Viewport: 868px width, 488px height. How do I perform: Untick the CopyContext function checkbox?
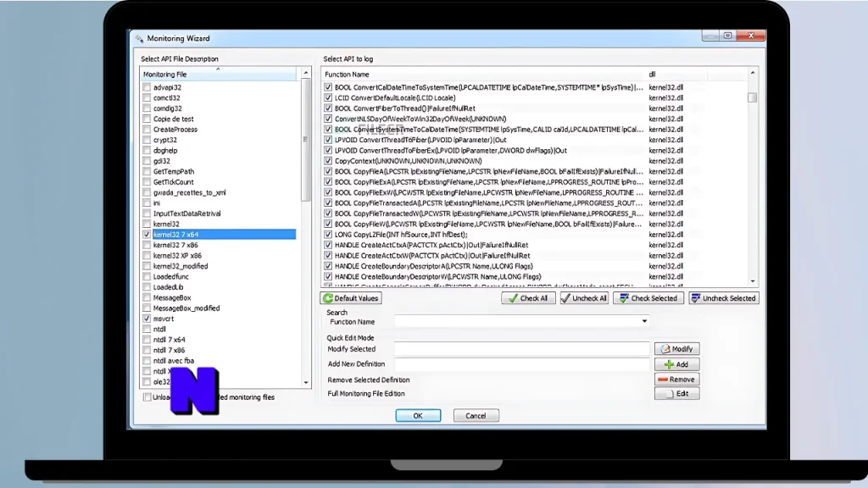[328, 161]
